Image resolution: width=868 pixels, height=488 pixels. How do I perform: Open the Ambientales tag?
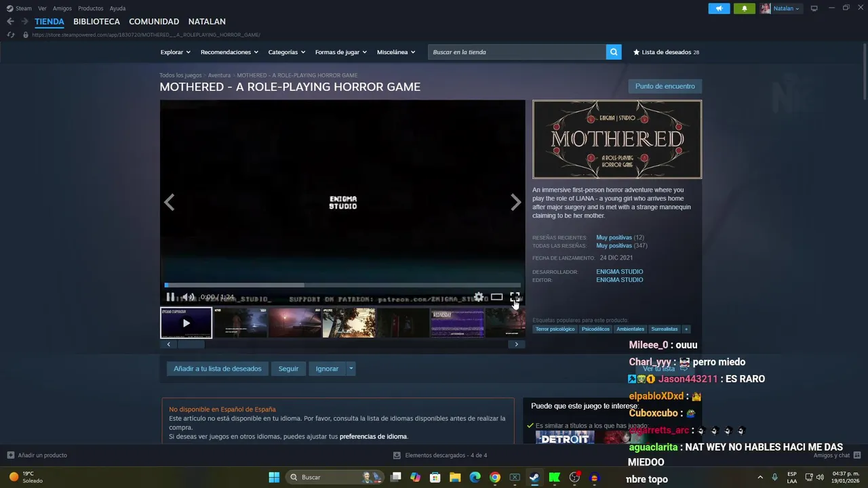click(x=630, y=329)
